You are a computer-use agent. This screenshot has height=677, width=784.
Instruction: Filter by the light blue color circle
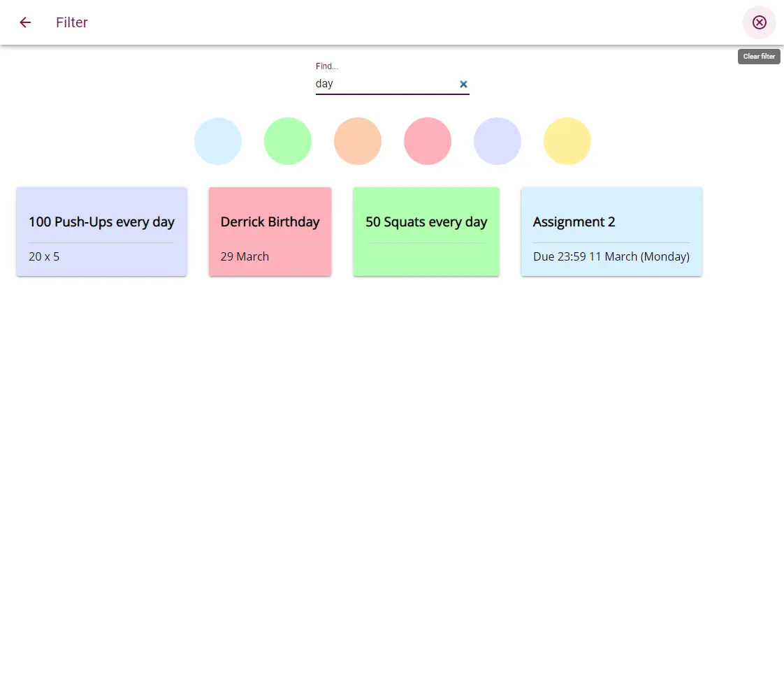[218, 141]
